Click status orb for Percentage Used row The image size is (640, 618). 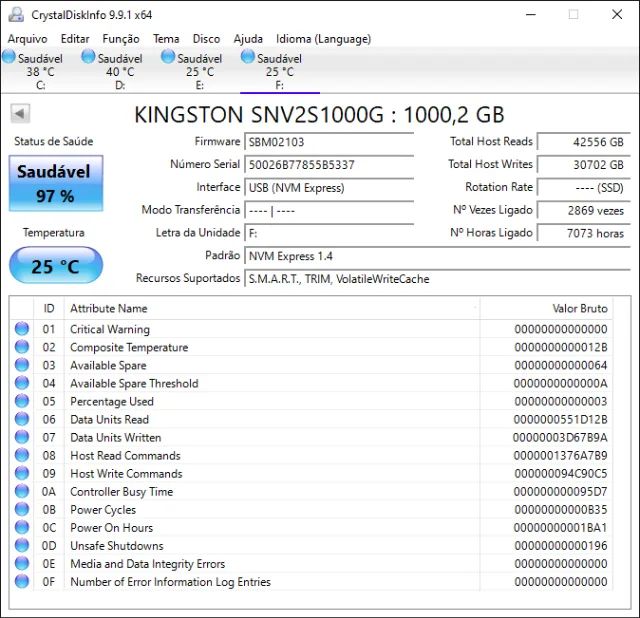pyautogui.click(x=22, y=401)
